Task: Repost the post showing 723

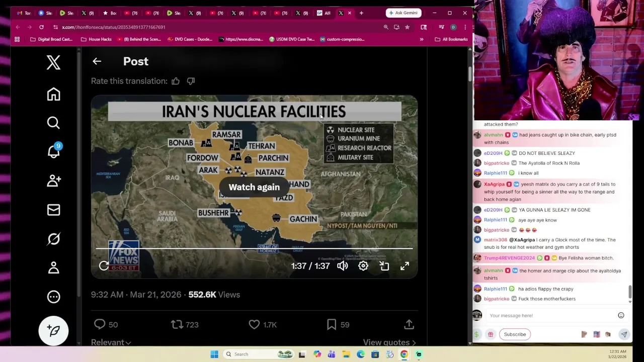Action: point(177,325)
